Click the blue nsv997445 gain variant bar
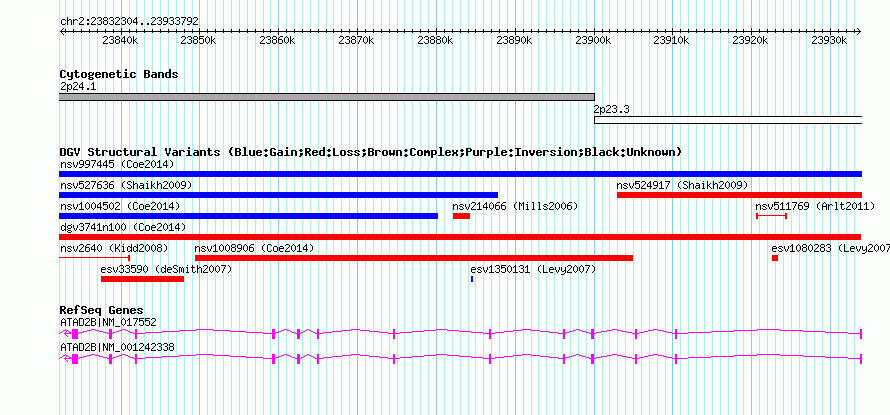Image resolution: width=890 pixels, height=415 pixels. coord(460,174)
